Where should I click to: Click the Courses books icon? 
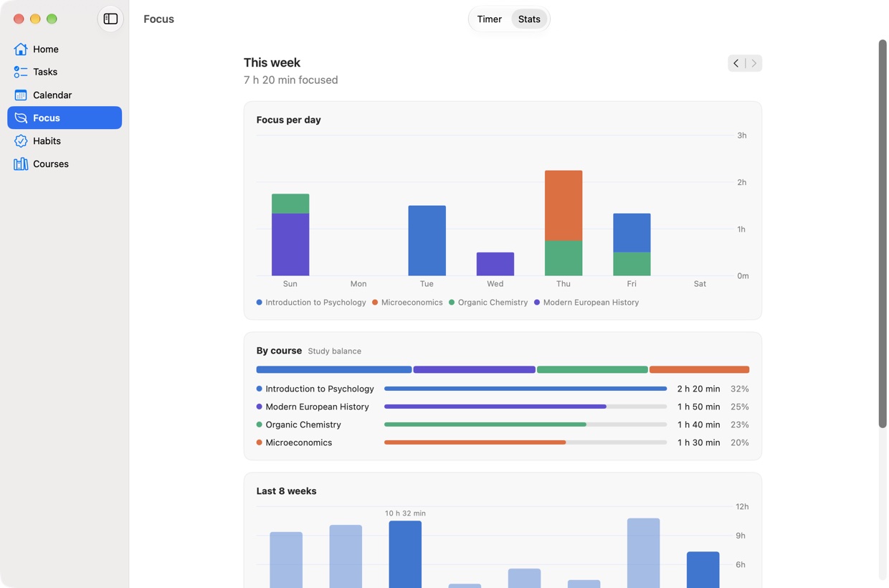[21, 163]
